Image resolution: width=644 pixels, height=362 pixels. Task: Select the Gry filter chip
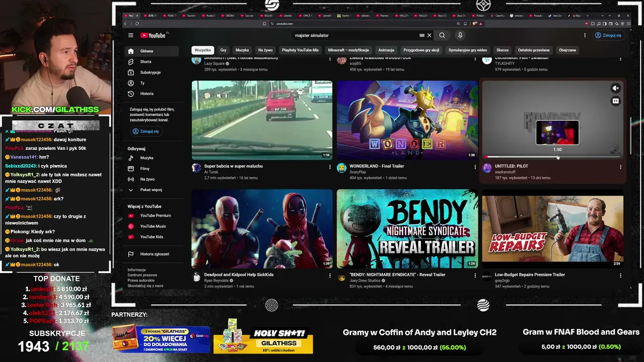tap(223, 50)
